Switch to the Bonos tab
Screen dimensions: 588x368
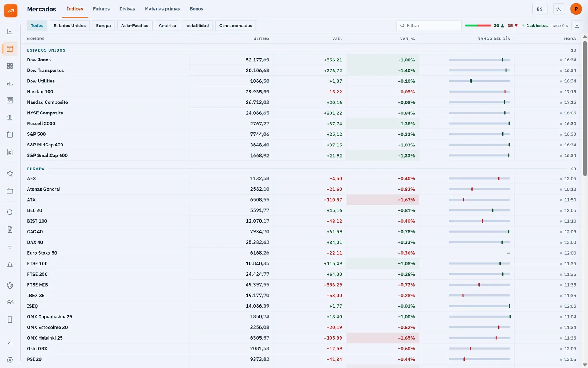[196, 9]
